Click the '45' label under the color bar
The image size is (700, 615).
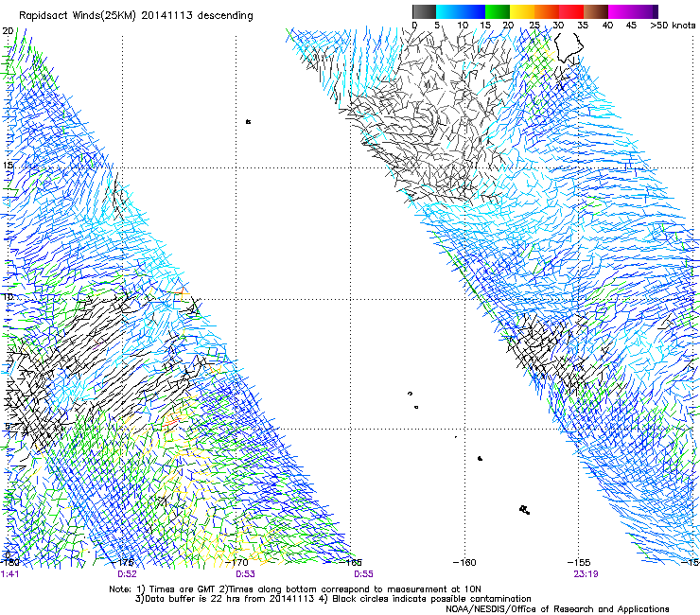pyautogui.click(x=631, y=26)
